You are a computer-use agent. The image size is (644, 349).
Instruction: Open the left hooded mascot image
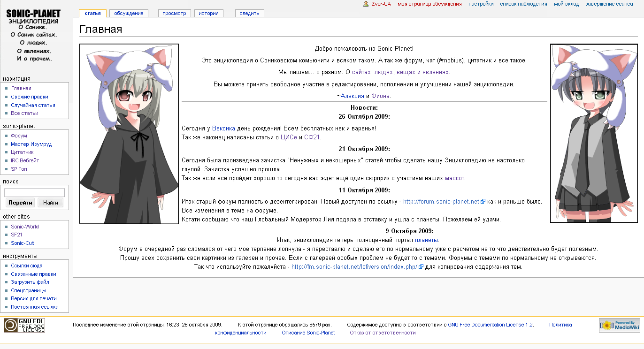coord(129,134)
